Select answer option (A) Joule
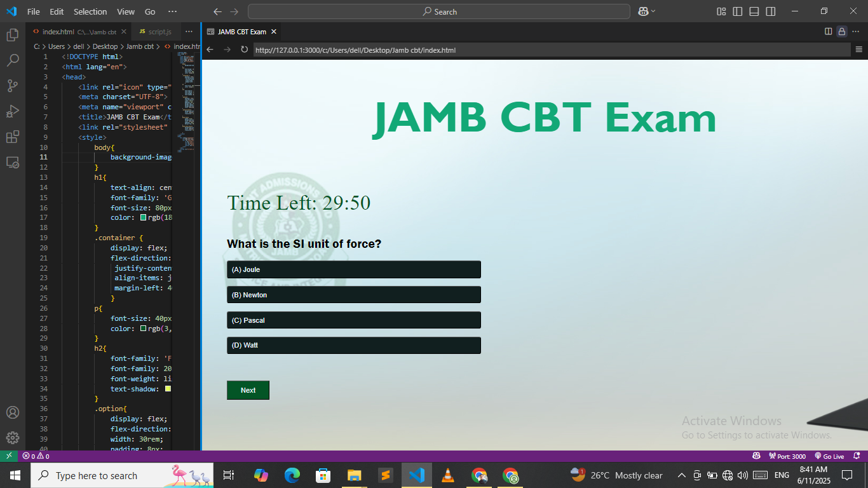Screen dimensions: 868x488 click(354, 269)
